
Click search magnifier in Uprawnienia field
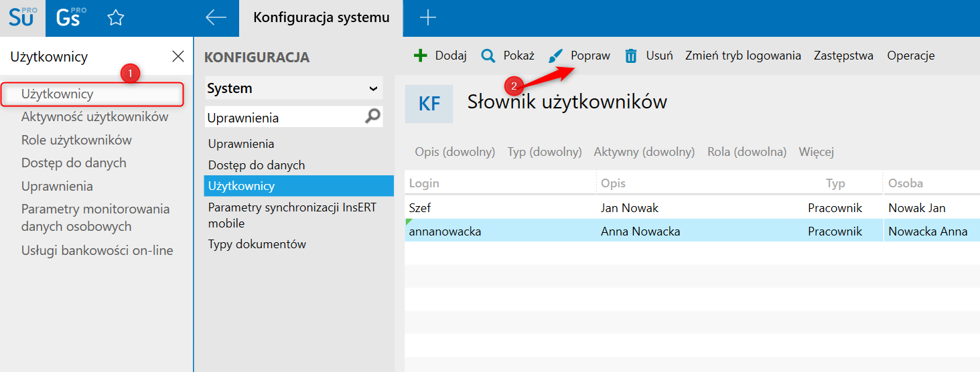[x=372, y=117]
